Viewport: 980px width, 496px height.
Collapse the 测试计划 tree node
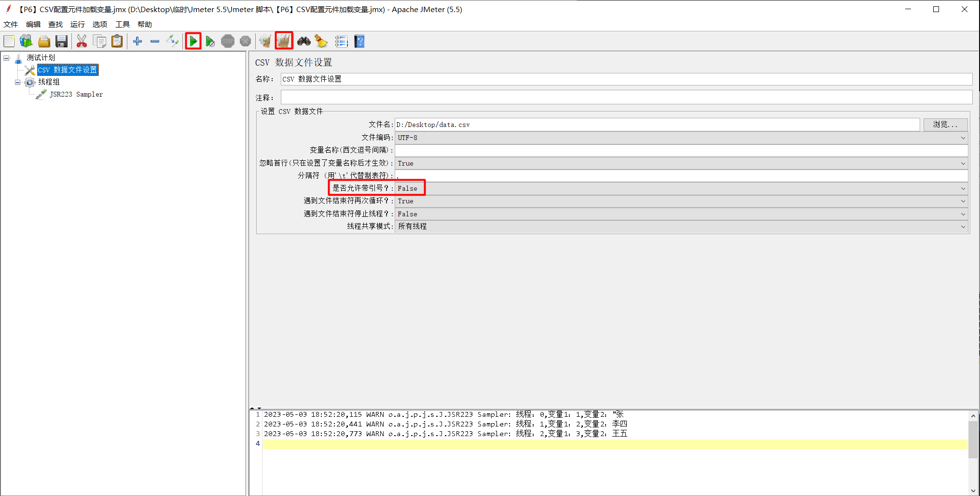6,58
